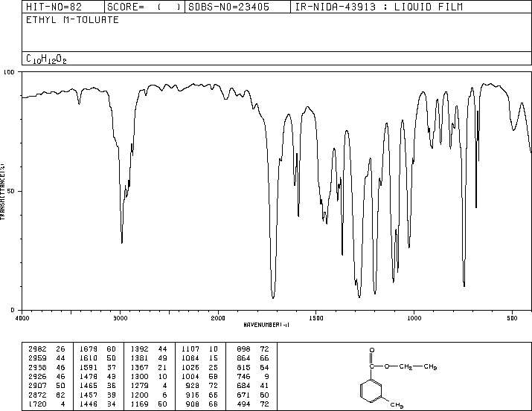
Task: Click the 2000 wavenumber axis label
Action: (x=218, y=318)
